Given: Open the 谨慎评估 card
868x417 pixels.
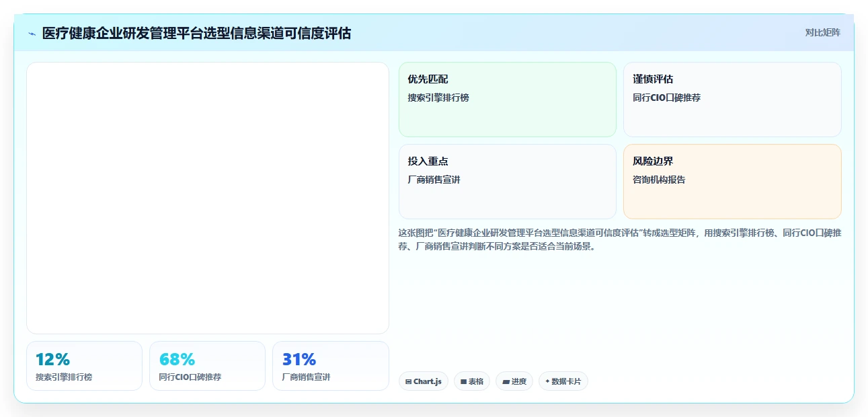Looking at the screenshot, I should coord(732,100).
